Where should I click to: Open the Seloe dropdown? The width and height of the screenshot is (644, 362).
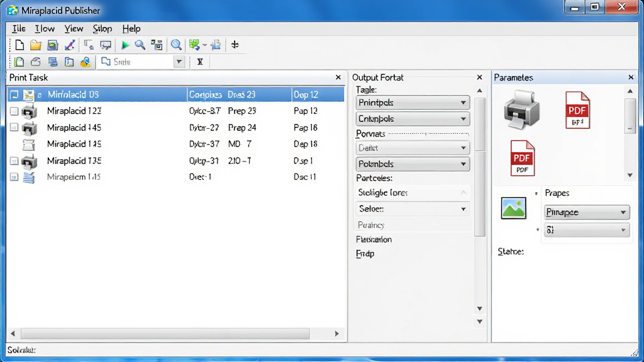413,209
